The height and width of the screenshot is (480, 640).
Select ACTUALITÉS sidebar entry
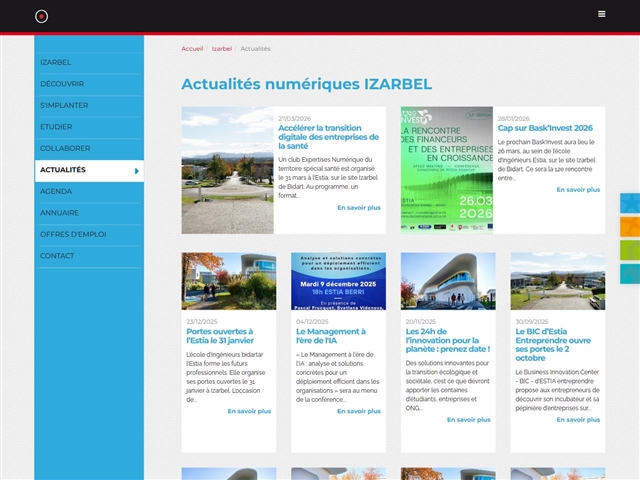pyautogui.click(x=89, y=170)
